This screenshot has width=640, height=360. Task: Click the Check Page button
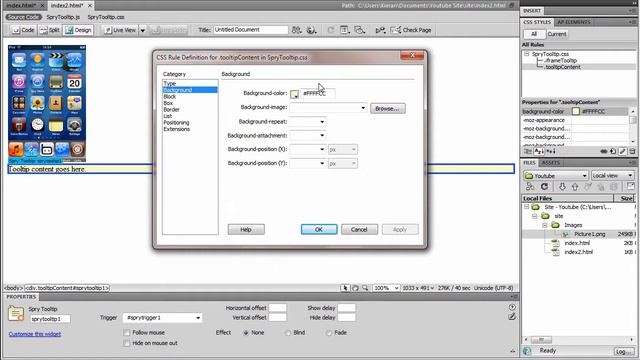[411, 30]
